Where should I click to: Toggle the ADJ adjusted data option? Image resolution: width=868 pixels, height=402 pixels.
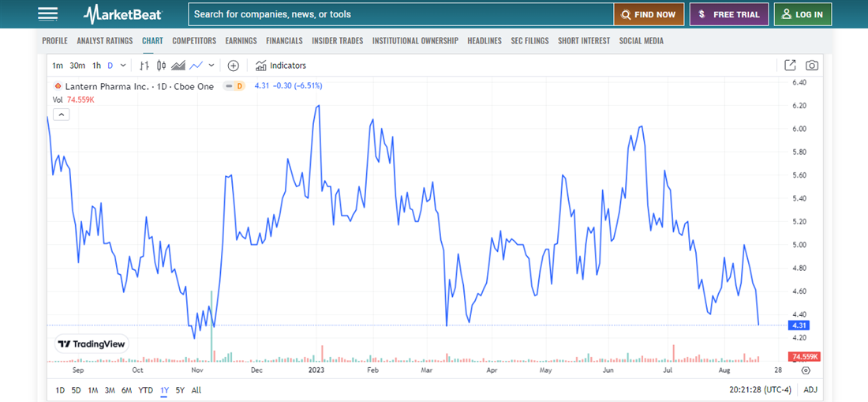coord(810,390)
